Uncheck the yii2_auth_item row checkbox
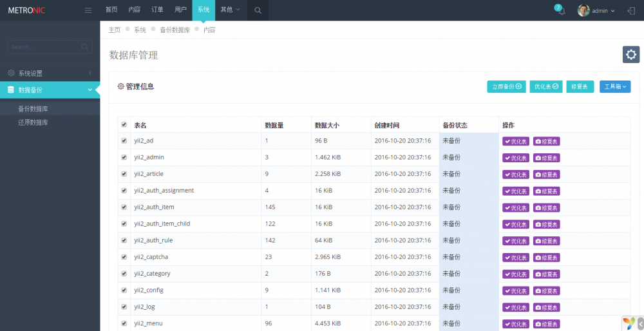The width and height of the screenshot is (644, 331). [124, 207]
